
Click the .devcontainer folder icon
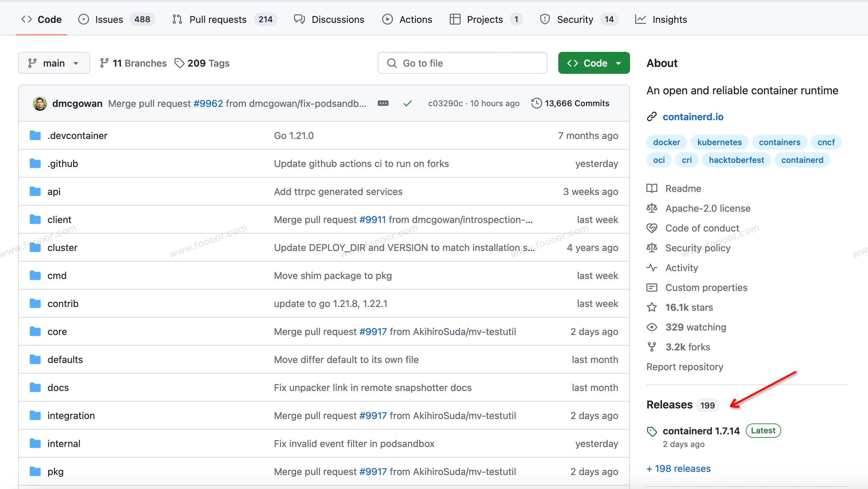coord(35,136)
